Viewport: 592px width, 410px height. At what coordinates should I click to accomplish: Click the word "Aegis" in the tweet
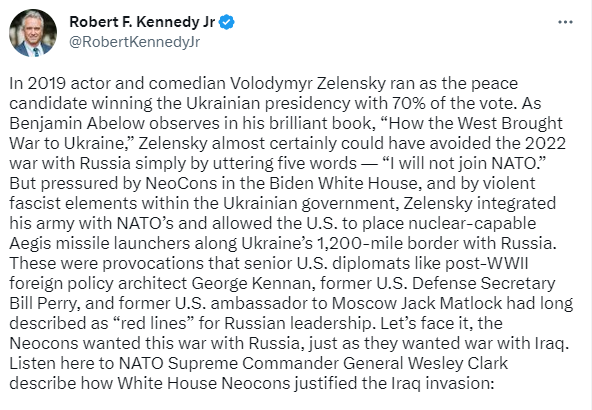30,243
